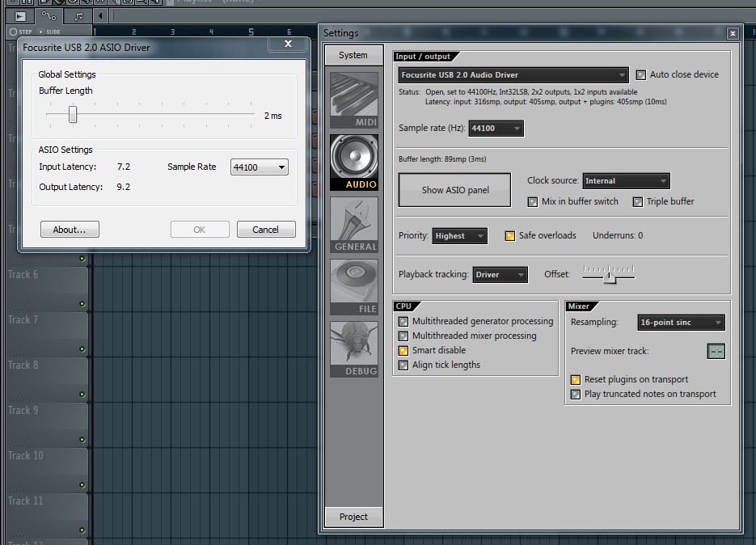Switch to the System tab
The width and height of the screenshot is (756, 545).
[x=353, y=55]
